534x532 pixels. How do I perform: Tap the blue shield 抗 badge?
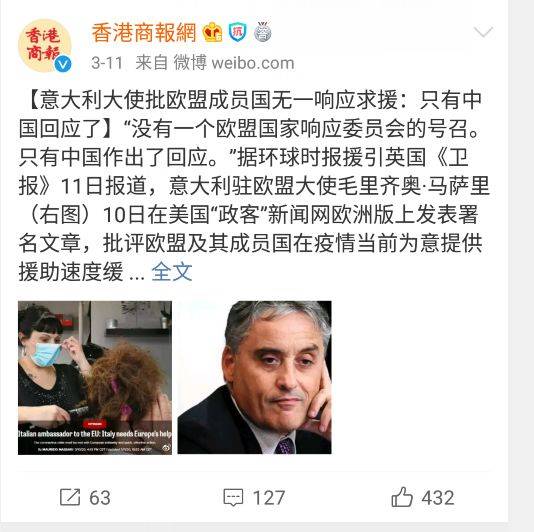coord(238,32)
